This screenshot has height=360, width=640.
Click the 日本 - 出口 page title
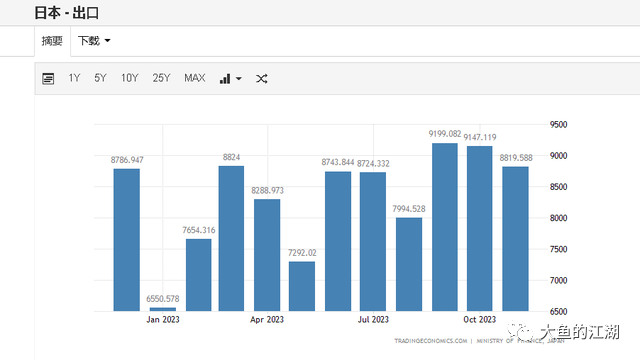[67, 13]
